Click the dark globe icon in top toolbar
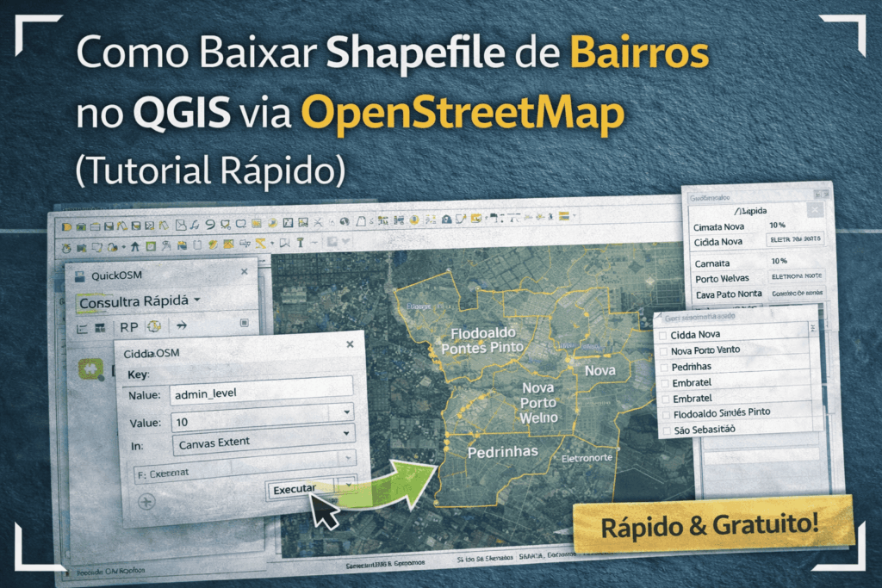This screenshot has width=882, height=588. pyautogui.click(x=345, y=221)
